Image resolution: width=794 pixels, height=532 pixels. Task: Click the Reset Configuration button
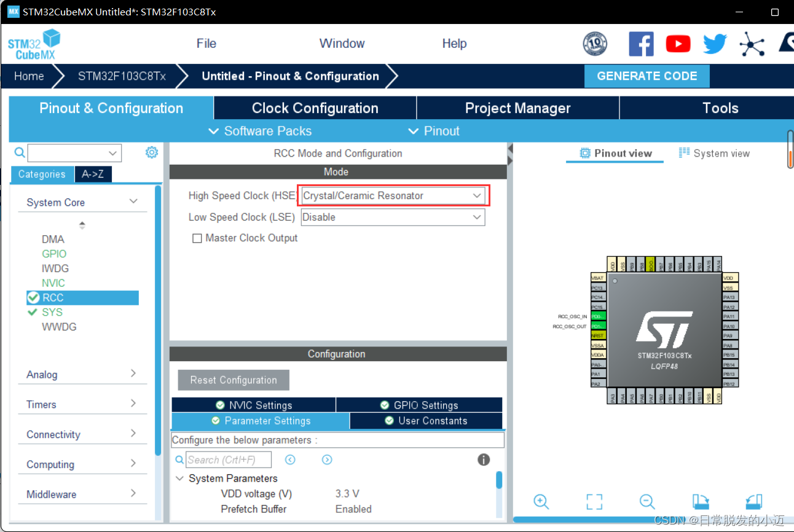pyautogui.click(x=234, y=380)
